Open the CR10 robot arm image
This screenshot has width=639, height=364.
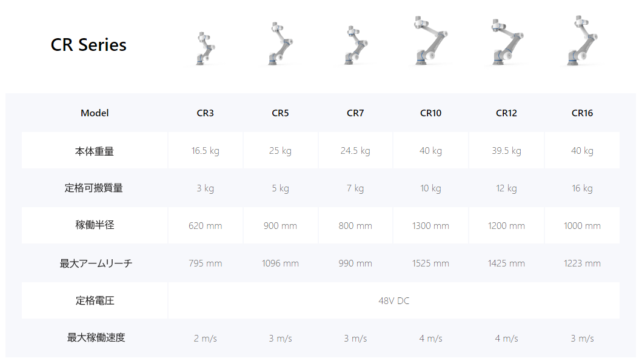pos(430,41)
